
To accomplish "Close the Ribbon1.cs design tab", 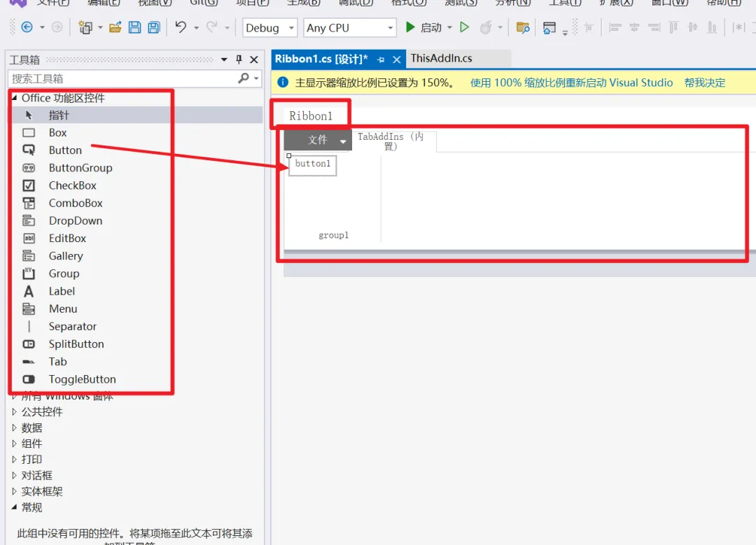I will pyautogui.click(x=397, y=59).
